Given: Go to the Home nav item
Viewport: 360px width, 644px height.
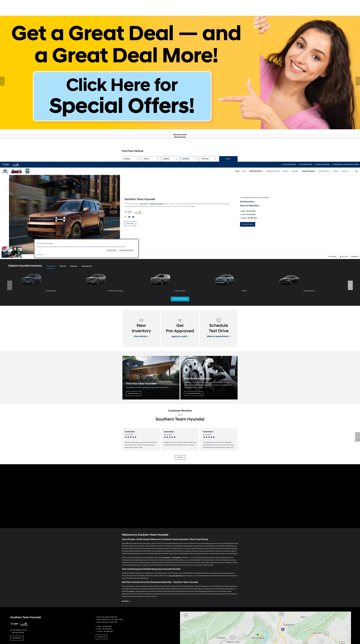Looking at the screenshot, I should point(237,171).
